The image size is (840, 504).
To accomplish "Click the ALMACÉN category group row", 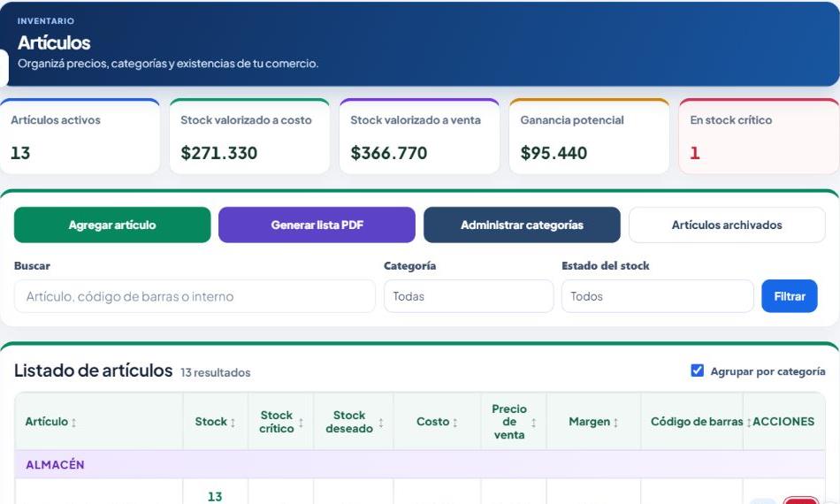I will [x=420, y=464].
